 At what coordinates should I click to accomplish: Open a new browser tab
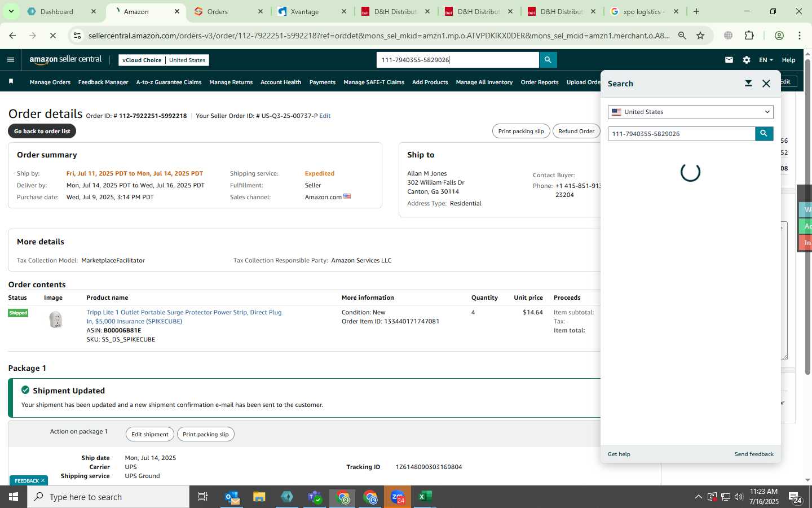coord(696,11)
